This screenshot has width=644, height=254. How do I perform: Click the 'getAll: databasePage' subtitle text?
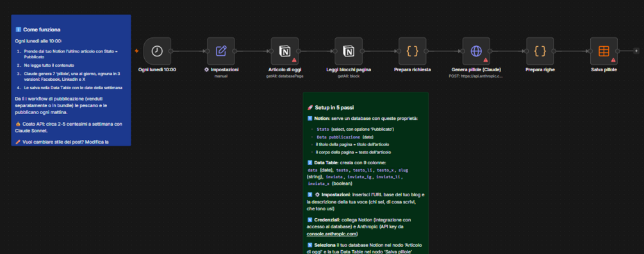click(x=285, y=76)
